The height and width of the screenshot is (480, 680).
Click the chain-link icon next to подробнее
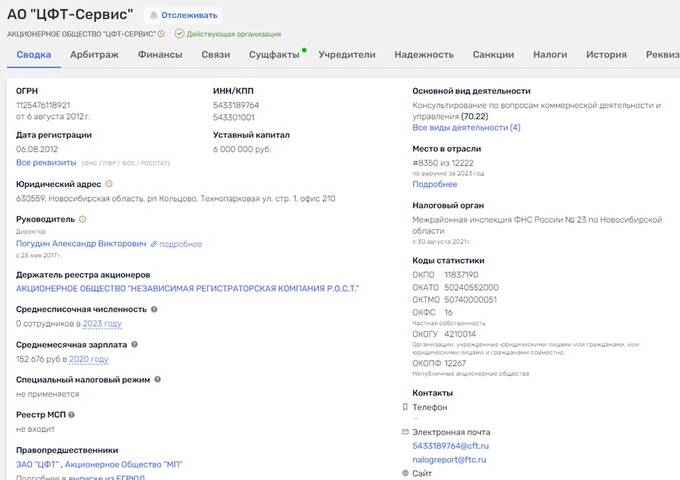[x=154, y=243]
